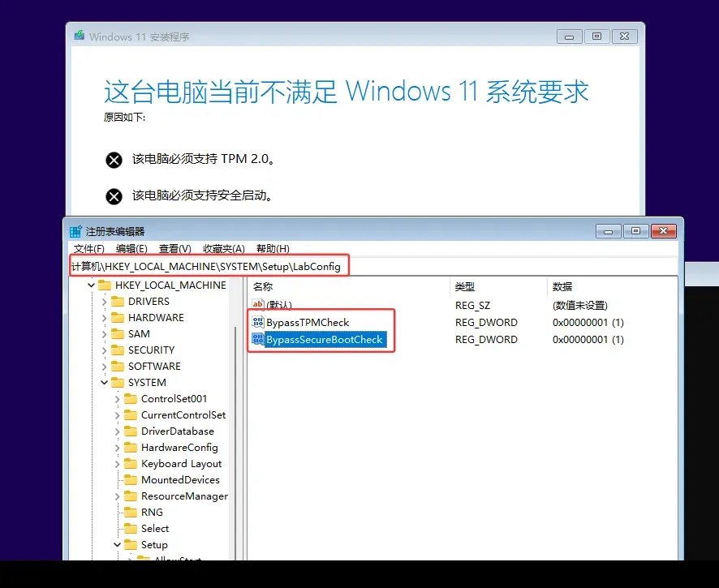Select the BypassTPMCheck value name
Screen dimensions: 719x588
pos(308,322)
